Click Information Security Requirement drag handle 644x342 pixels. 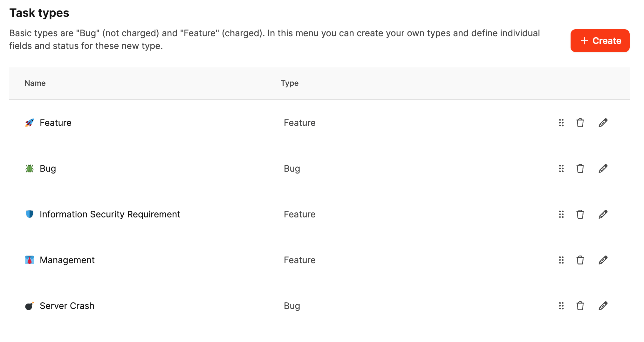(561, 214)
